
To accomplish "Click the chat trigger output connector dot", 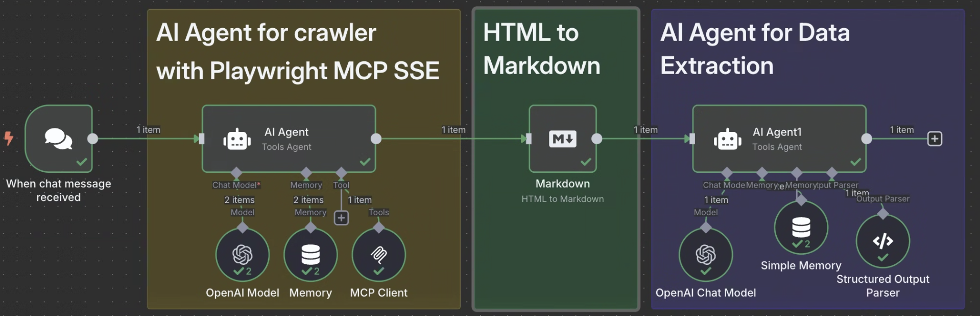I will point(93,139).
